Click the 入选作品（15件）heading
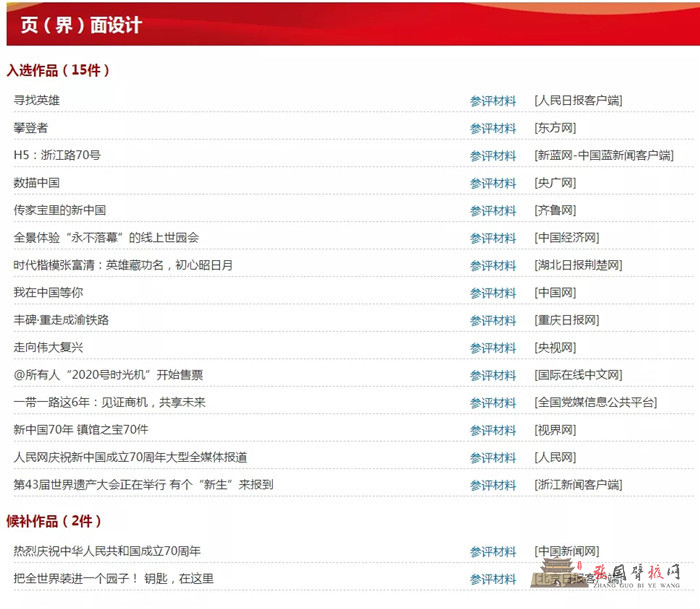The width and height of the screenshot is (700, 609). (x=58, y=70)
